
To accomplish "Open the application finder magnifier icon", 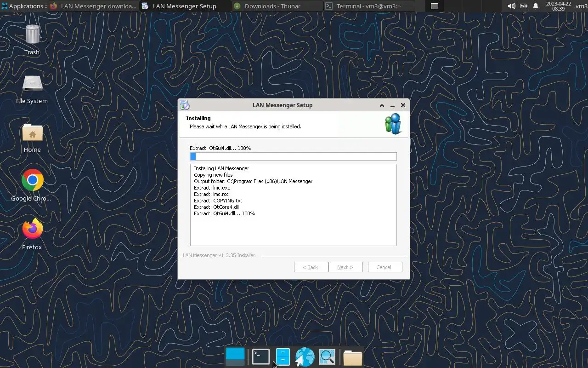I will 327,356.
